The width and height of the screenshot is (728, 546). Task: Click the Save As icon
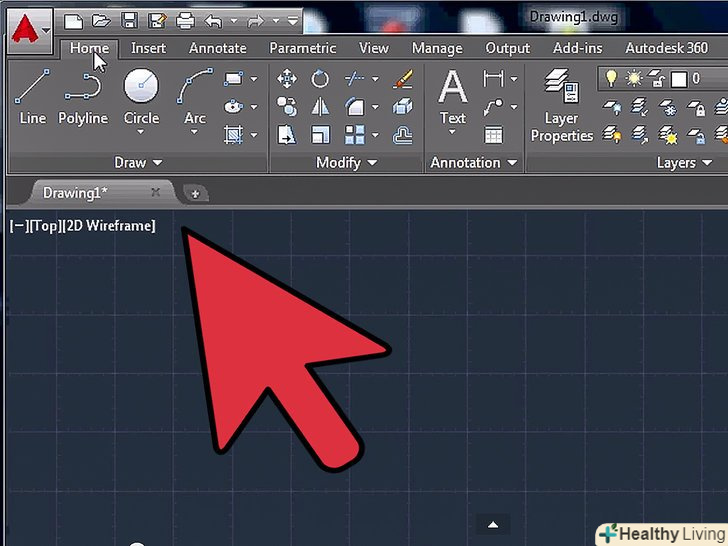[x=157, y=21]
